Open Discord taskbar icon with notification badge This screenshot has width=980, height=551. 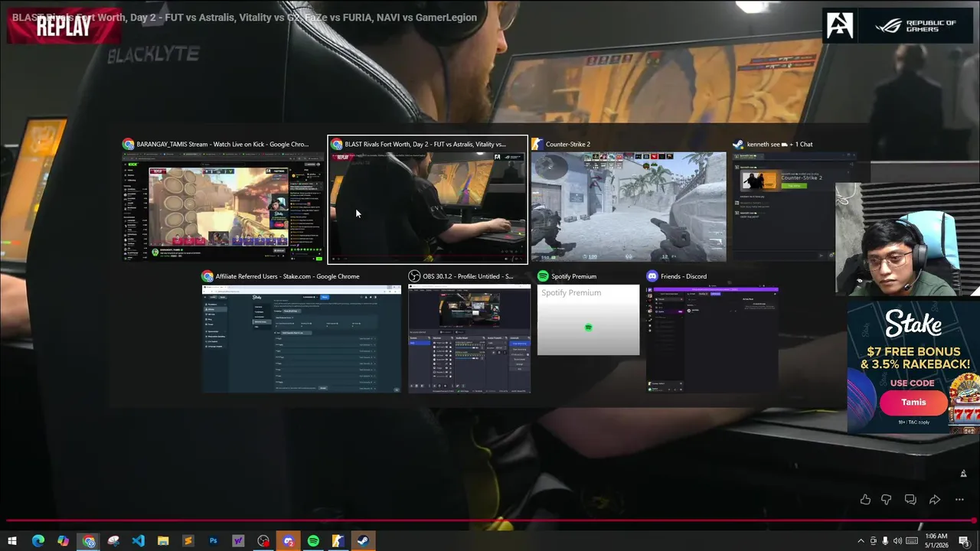pyautogui.click(x=289, y=541)
